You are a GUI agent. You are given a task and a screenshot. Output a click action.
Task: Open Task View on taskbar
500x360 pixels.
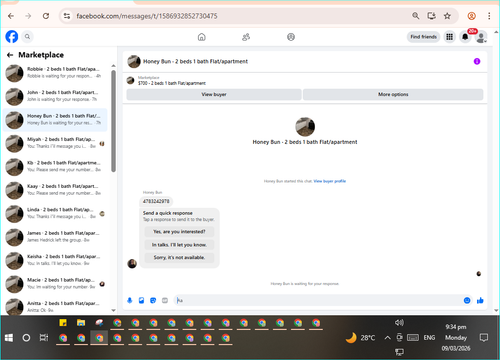pyautogui.click(x=44, y=338)
